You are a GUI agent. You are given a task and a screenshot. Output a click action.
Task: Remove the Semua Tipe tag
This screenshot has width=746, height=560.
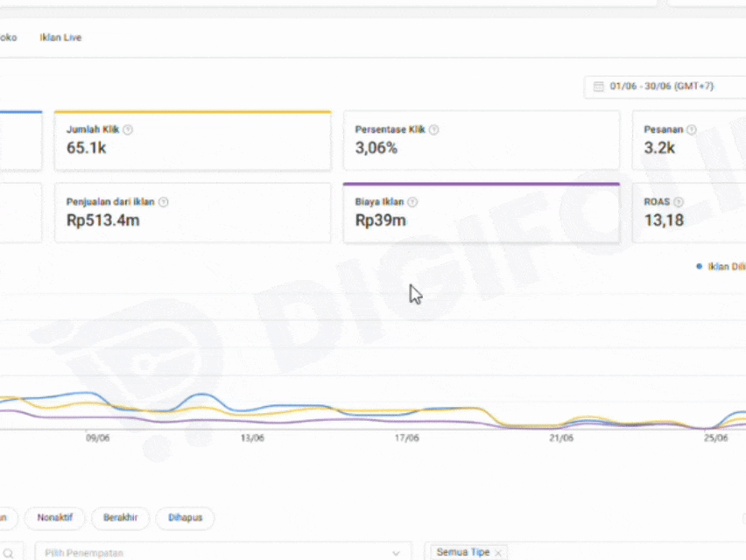coord(498,553)
